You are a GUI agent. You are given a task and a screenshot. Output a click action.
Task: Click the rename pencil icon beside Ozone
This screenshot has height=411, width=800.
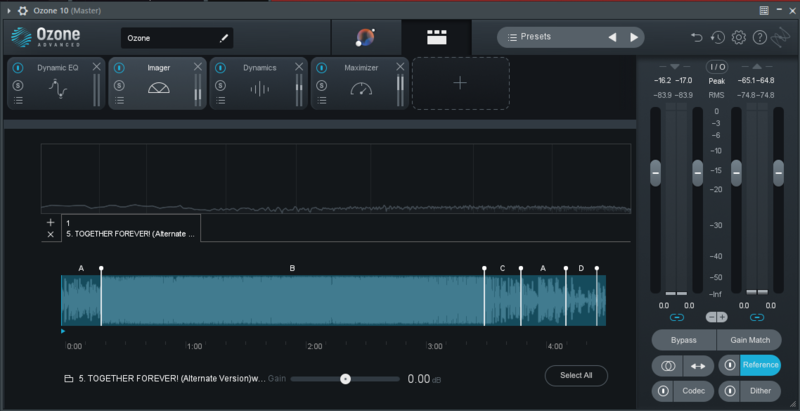pyautogui.click(x=224, y=38)
